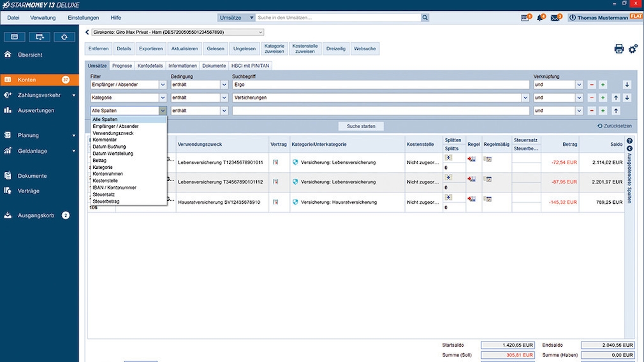Move second filter row down with arrow
This screenshot has width=644, height=362.
(x=627, y=98)
